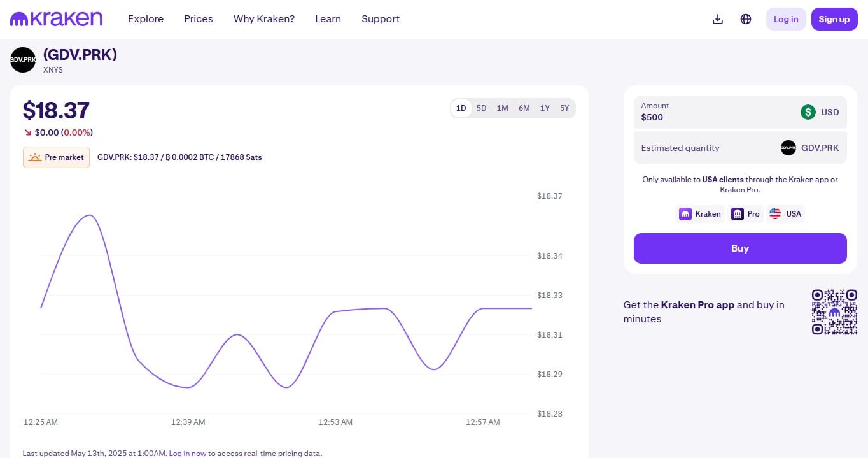Select the 5D chart range

point(482,108)
